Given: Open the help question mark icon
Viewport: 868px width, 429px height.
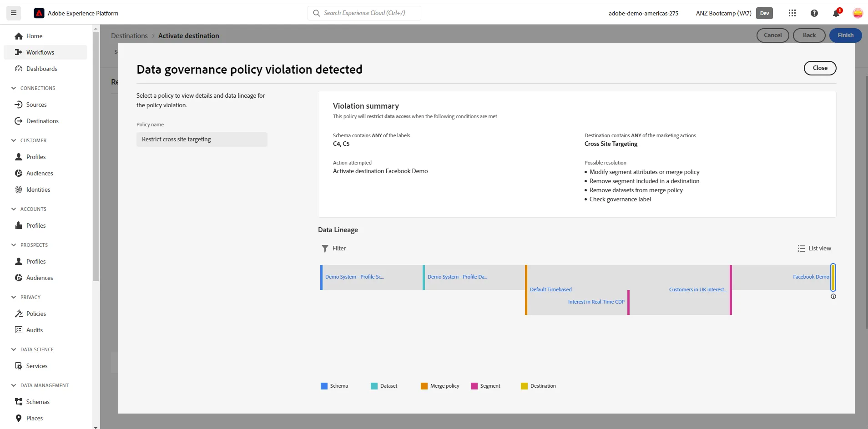Looking at the screenshot, I should pos(814,13).
